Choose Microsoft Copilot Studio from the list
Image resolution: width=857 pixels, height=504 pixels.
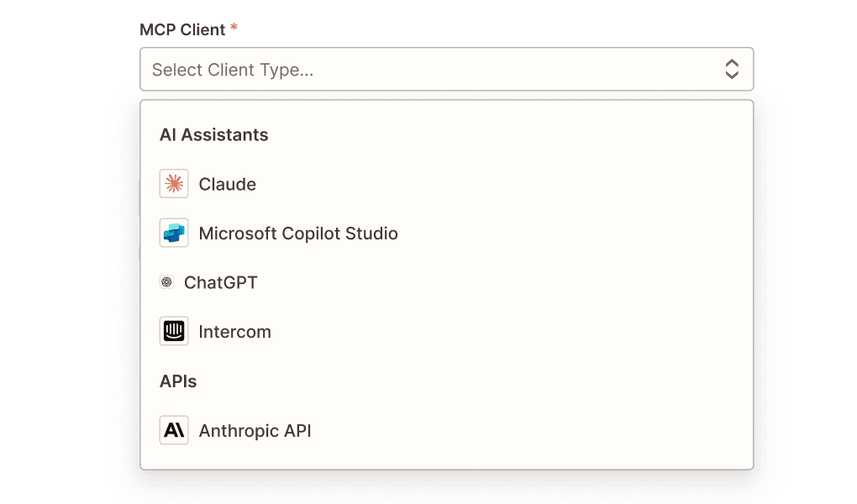[x=298, y=234]
